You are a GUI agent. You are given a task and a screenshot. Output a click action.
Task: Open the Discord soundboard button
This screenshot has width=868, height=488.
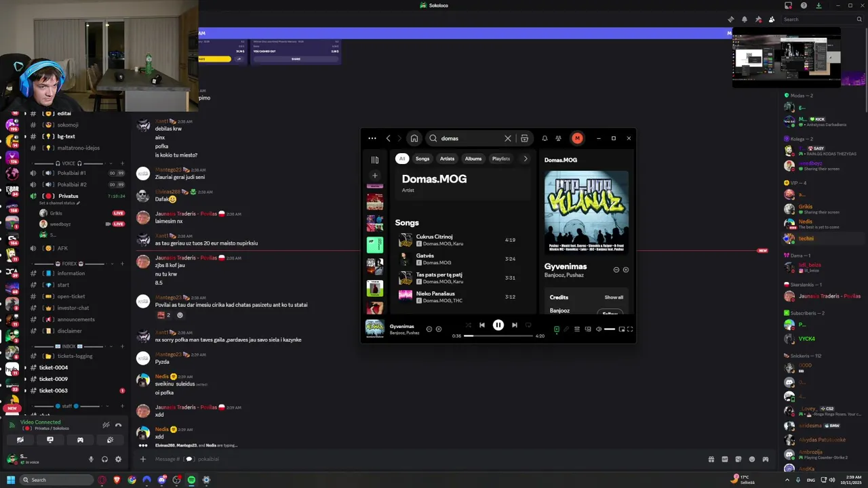click(110, 440)
